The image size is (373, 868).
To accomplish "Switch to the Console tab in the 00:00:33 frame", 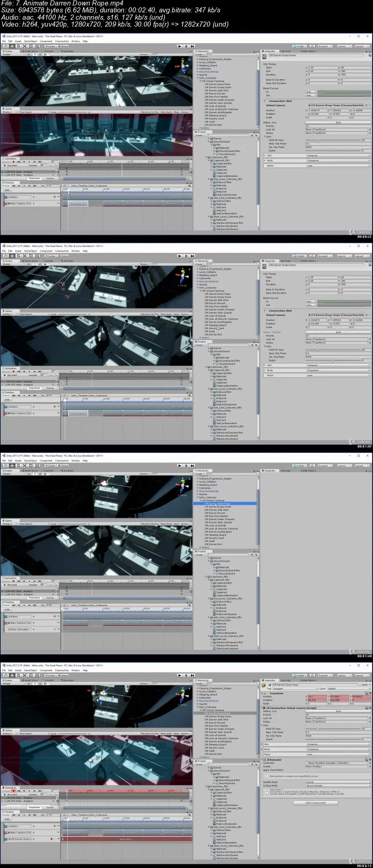I will point(48,51).
